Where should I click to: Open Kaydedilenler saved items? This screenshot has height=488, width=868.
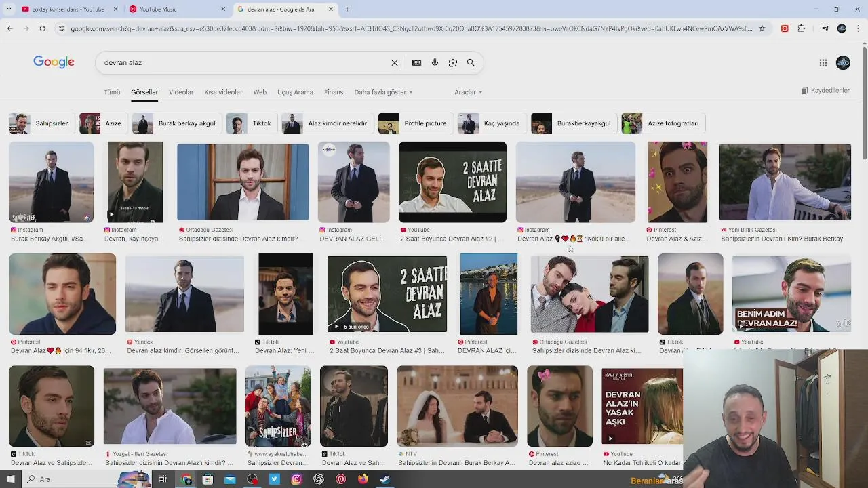(x=825, y=91)
